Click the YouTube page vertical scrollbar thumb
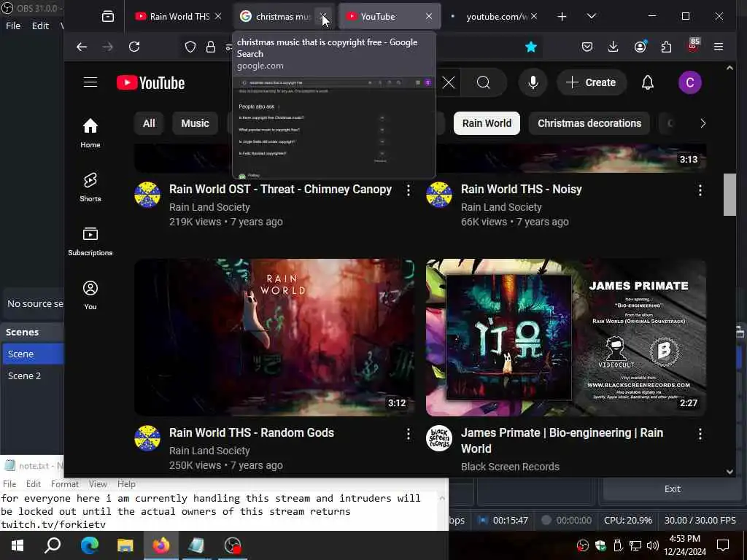Screen dimensions: 747x560 point(729,194)
